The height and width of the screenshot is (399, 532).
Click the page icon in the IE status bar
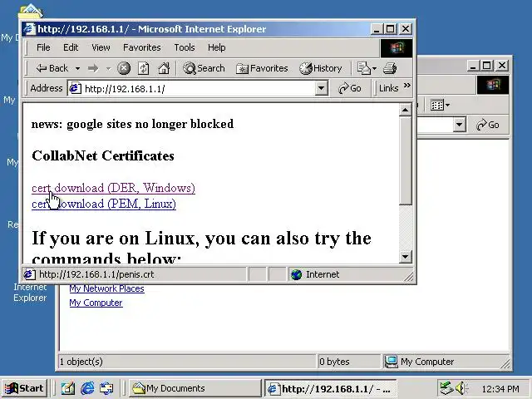(29, 274)
